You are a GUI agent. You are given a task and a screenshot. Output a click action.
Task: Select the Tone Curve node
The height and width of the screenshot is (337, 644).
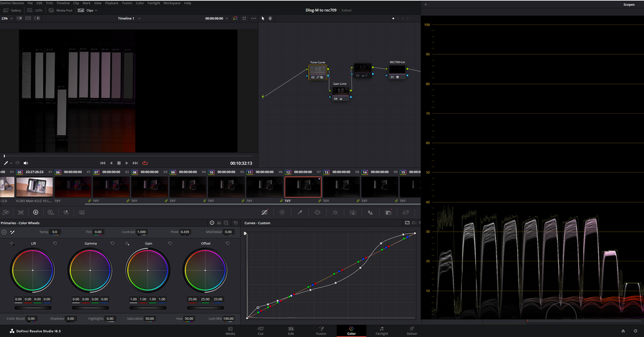coord(318,72)
